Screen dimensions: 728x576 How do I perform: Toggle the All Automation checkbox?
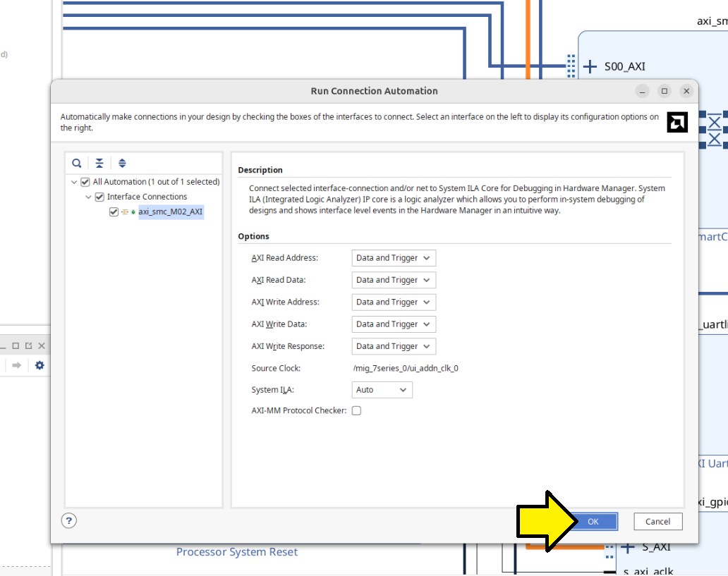(85, 182)
